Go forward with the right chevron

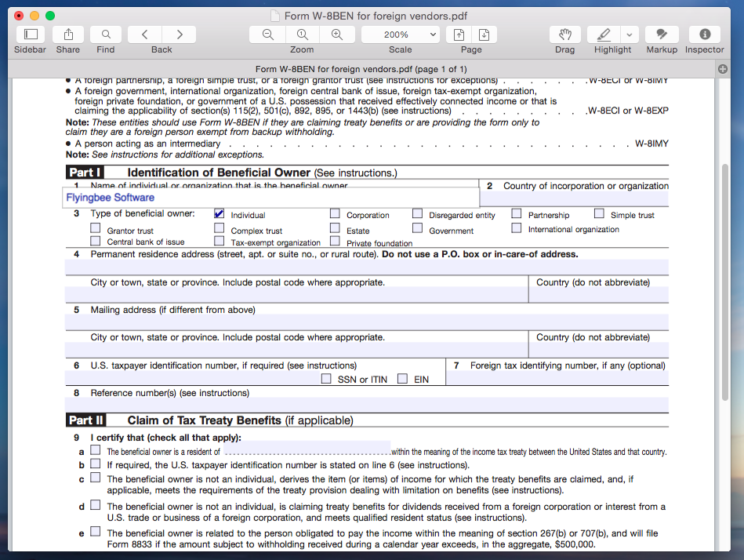(180, 35)
